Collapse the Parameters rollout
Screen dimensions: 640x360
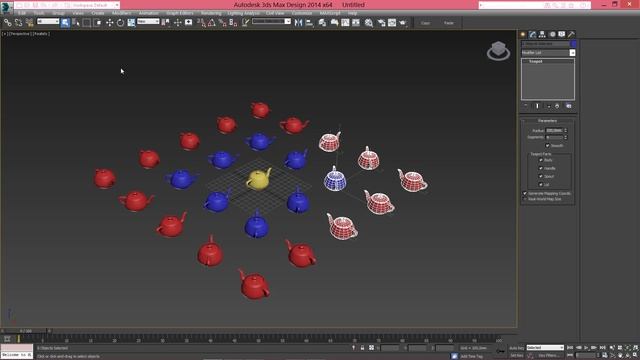point(547,121)
